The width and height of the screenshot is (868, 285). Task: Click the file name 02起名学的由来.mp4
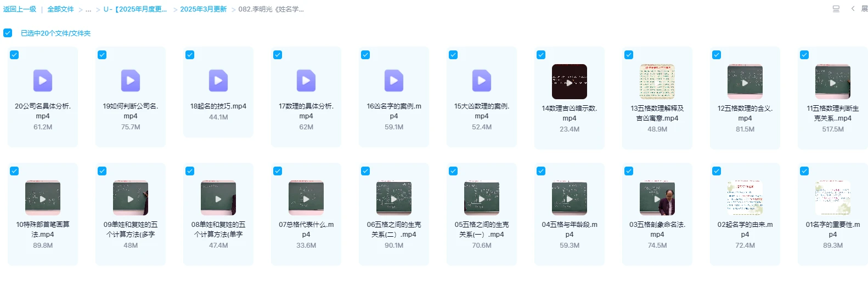coord(745,230)
